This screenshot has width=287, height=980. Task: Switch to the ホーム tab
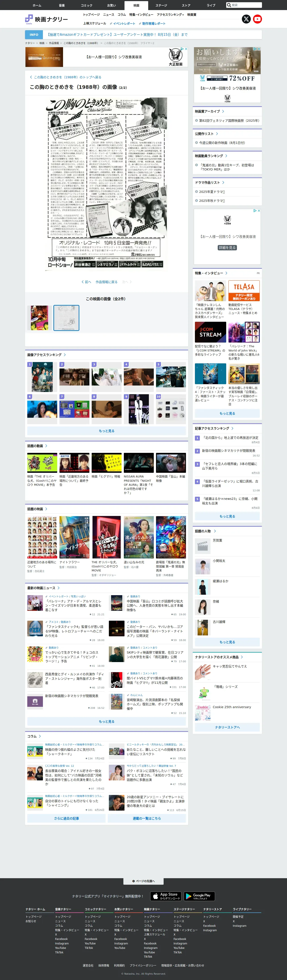click(37, 5)
